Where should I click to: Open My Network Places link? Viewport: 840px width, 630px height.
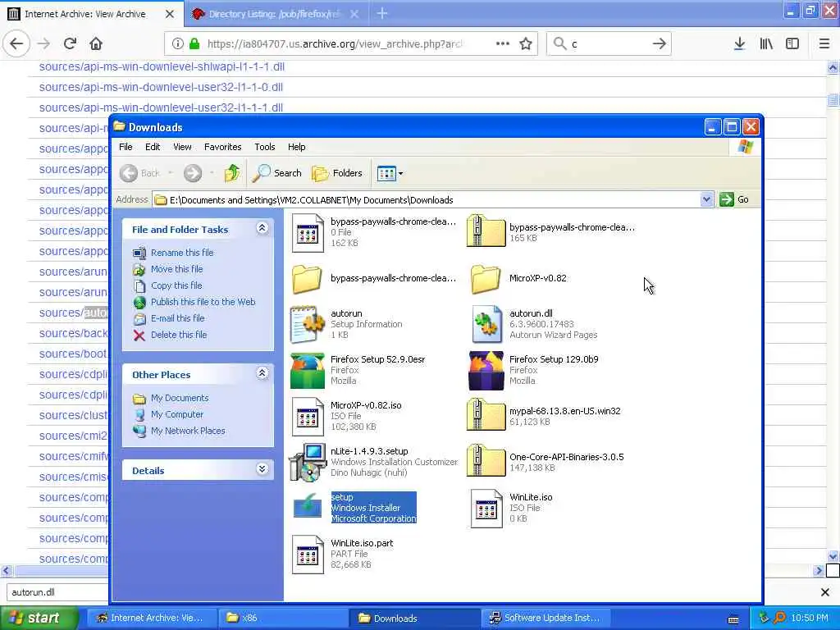(x=188, y=431)
